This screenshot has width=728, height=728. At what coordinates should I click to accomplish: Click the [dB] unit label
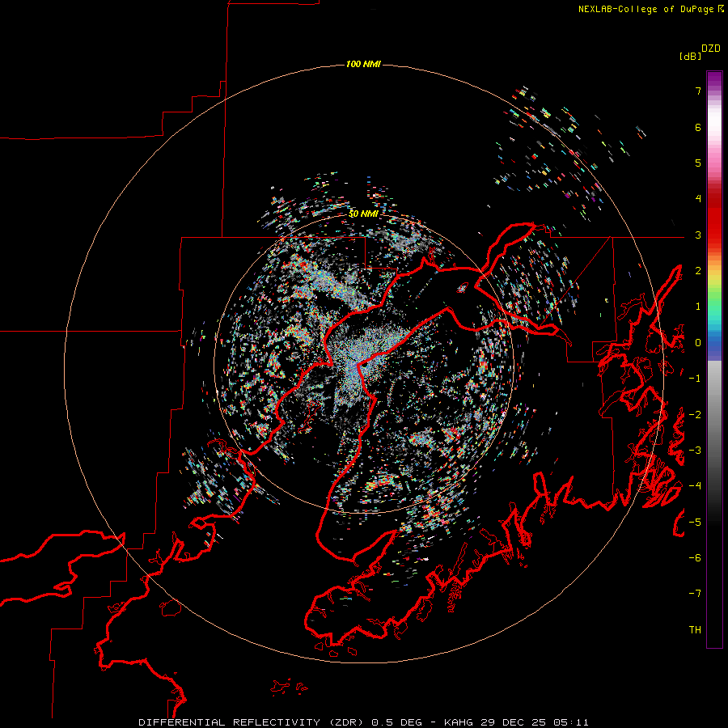point(690,56)
